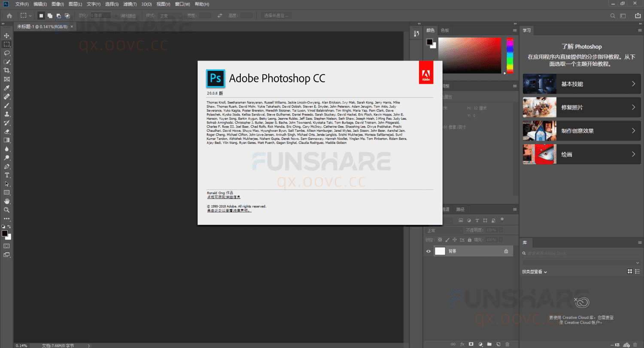Image resolution: width=644 pixels, height=348 pixels.
Task: Switch to the 路径 paths tab
Action: point(460,209)
